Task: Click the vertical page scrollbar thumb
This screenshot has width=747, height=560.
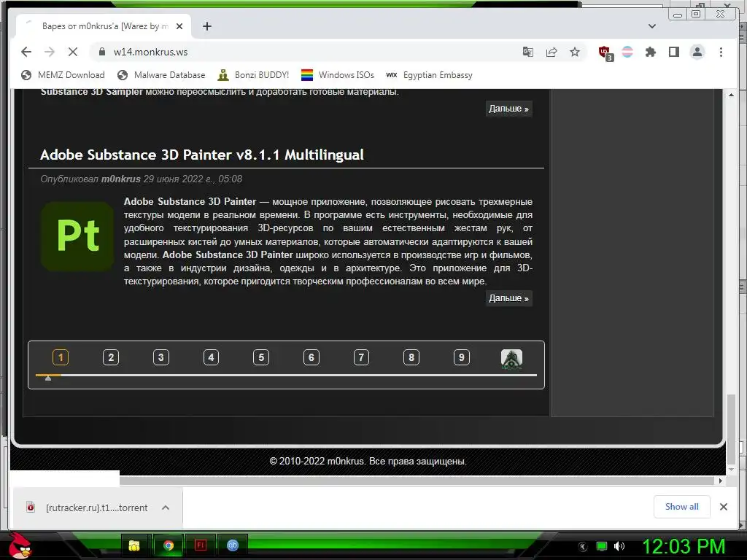Action: point(731,429)
